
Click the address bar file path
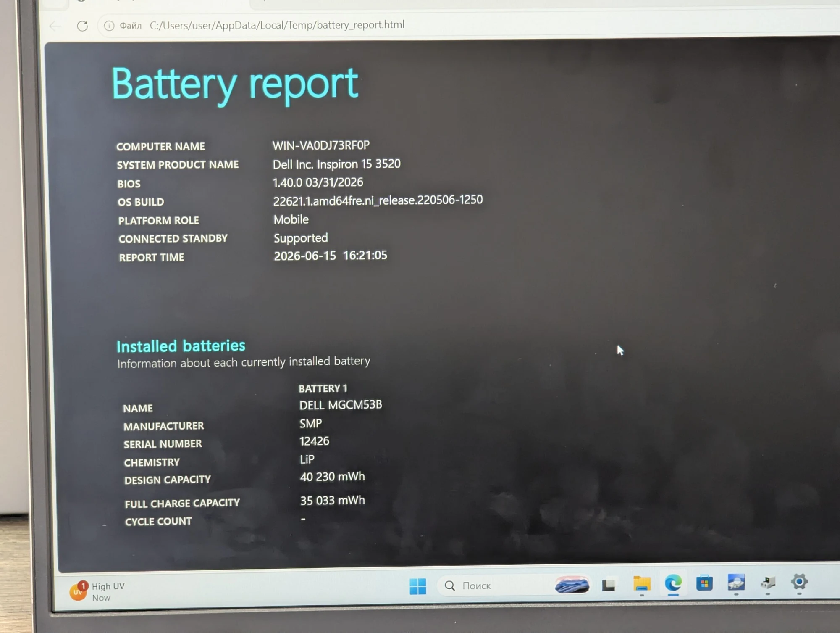[277, 25]
